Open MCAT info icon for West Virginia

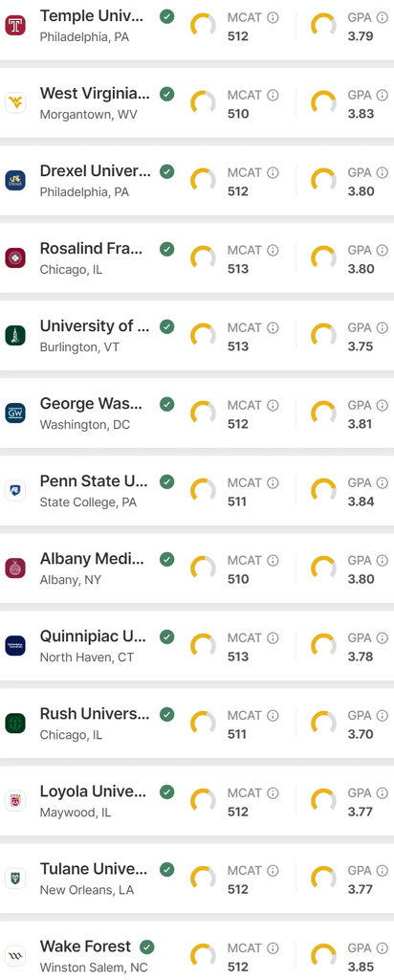273,95
